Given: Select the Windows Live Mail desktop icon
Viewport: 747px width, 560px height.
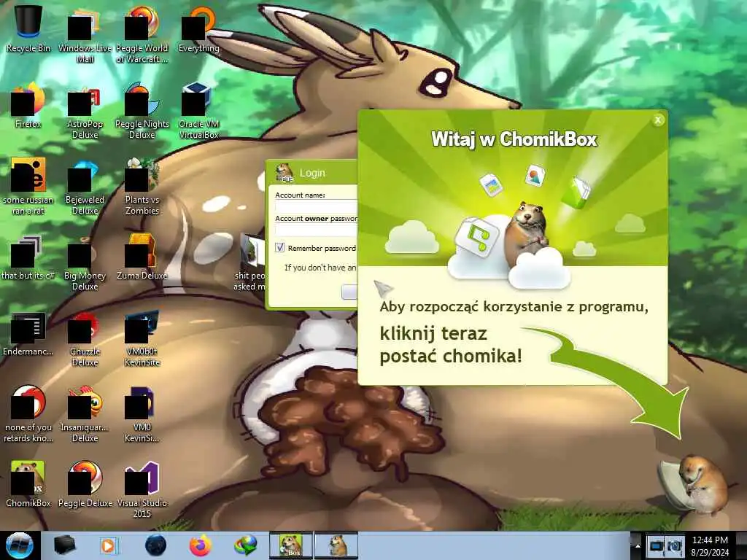Looking at the screenshot, I should (x=85, y=34).
